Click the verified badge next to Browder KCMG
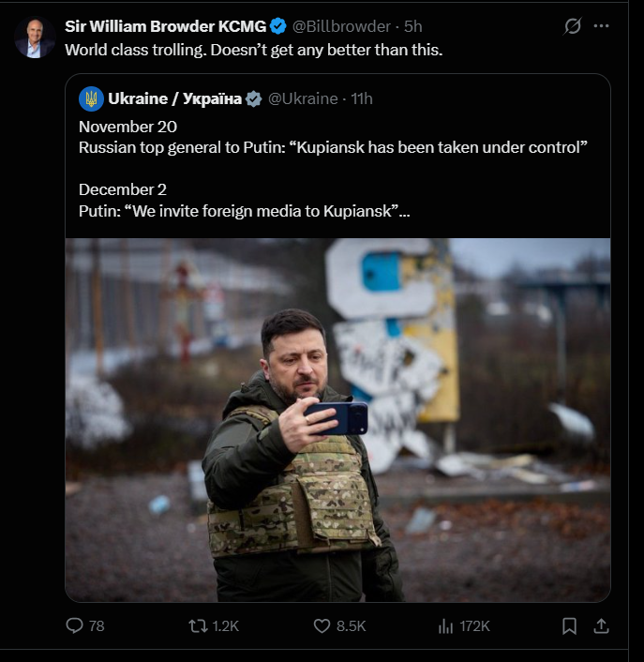644x662 pixels. 278,26
